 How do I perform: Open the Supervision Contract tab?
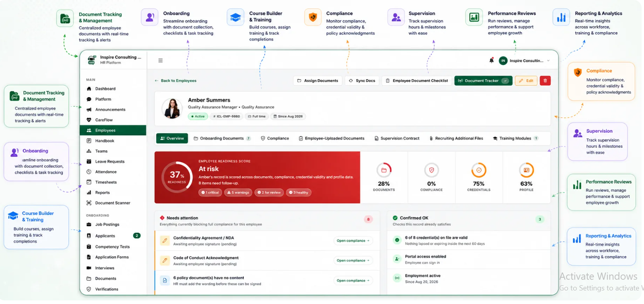[x=397, y=138]
